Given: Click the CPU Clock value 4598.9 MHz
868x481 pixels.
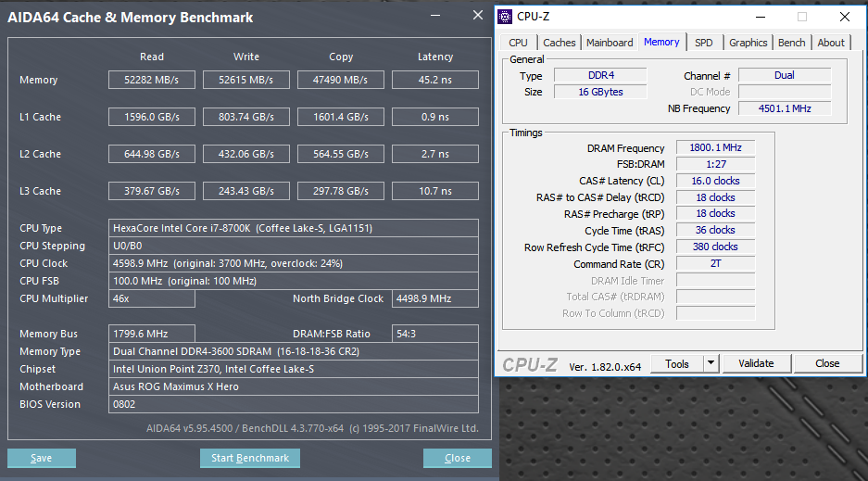Looking at the screenshot, I should point(294,263).
